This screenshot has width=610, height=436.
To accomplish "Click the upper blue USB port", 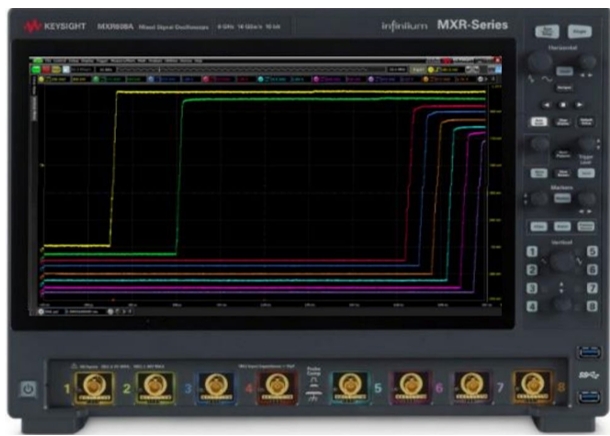I will click(589, 352).
